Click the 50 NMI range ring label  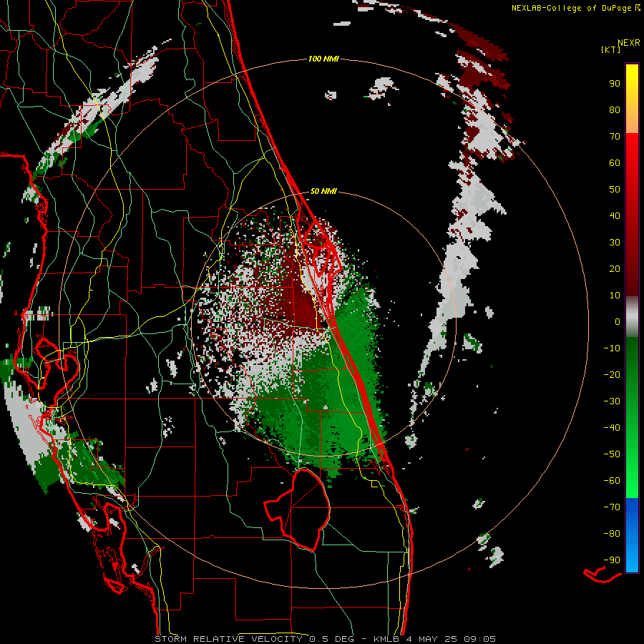pos(323,191)
